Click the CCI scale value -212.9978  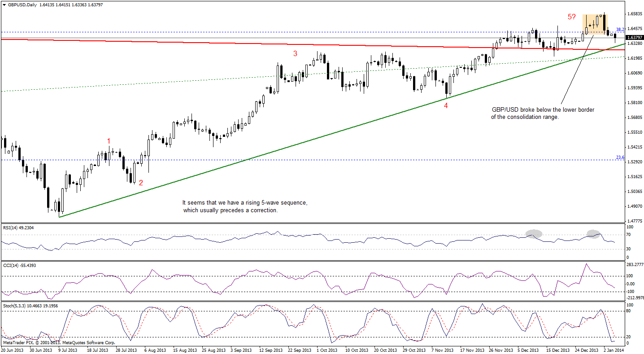click(x=635, y=297)
